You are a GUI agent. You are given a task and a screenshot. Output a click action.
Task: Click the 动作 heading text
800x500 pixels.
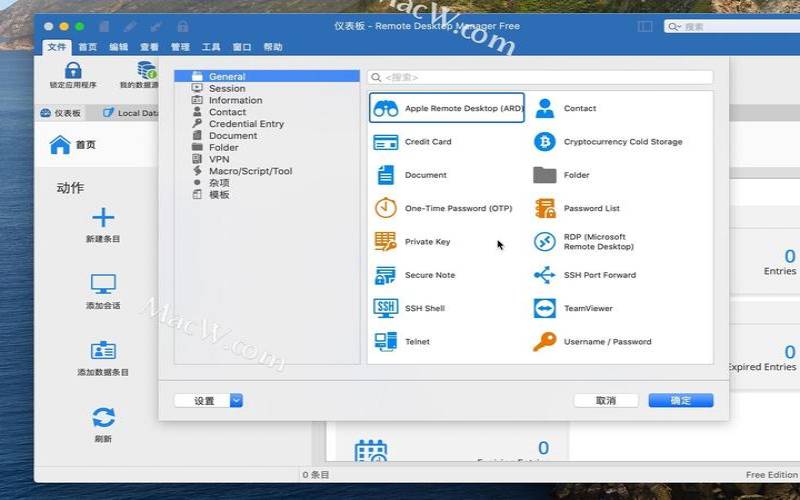70,188
